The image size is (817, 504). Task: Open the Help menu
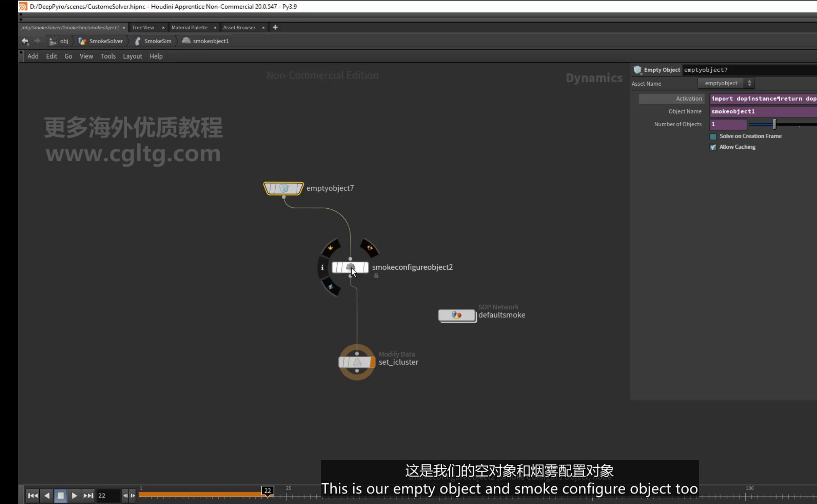(x=156, y=56)
